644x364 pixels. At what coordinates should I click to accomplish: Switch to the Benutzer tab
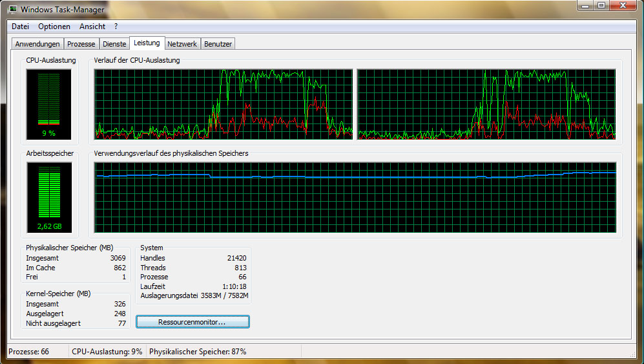coord(218,44)
